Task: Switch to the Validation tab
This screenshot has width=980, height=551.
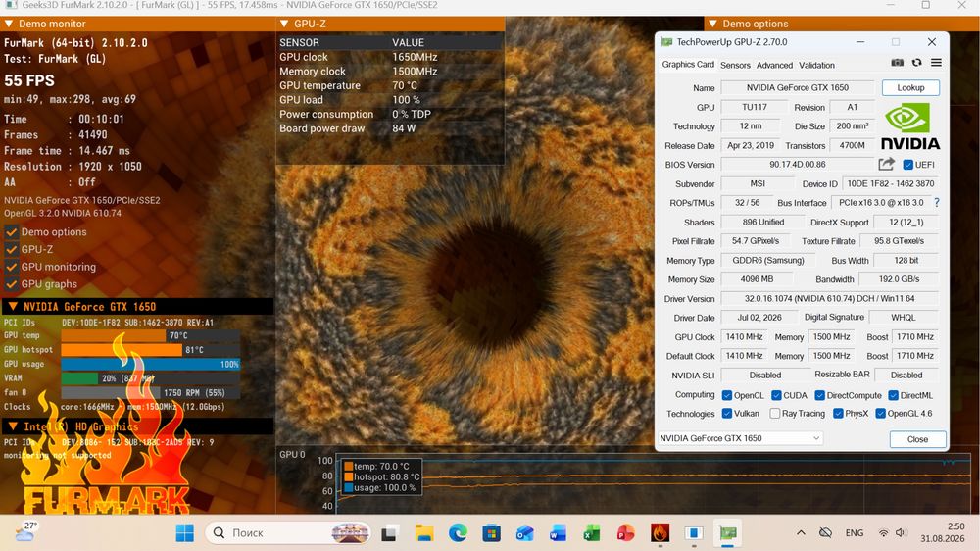Action: (x=816, y=65)
